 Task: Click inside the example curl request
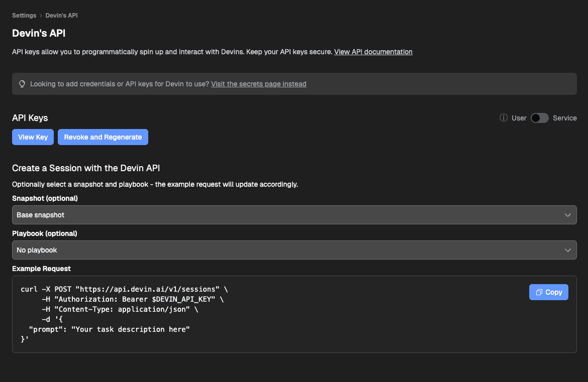point(201,314)
